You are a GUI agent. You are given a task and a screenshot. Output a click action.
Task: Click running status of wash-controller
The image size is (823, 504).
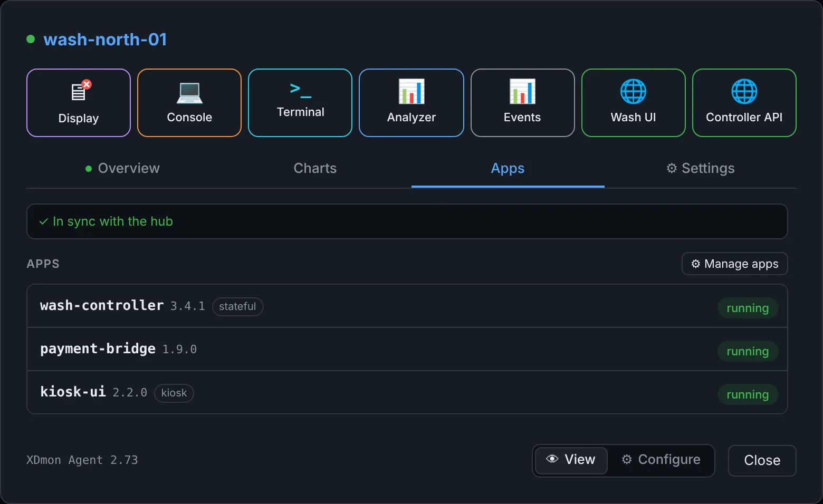(748, 308)
